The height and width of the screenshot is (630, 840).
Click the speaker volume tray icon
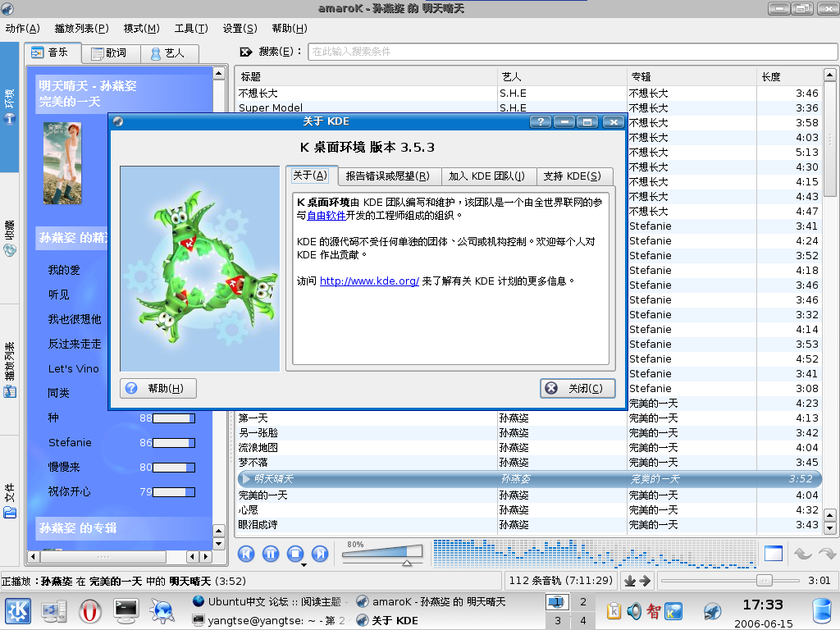(634, 610)
